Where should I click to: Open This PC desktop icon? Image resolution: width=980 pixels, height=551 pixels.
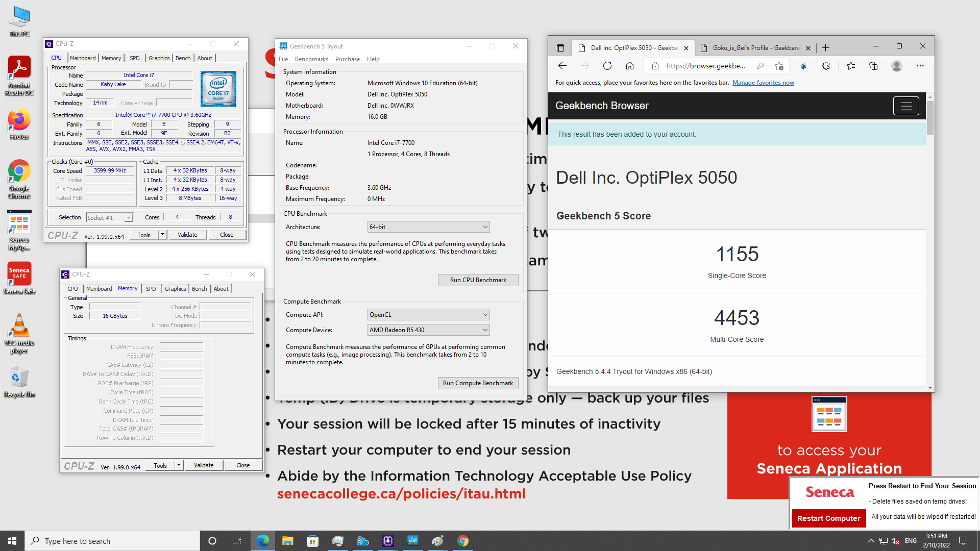point(19,21)
